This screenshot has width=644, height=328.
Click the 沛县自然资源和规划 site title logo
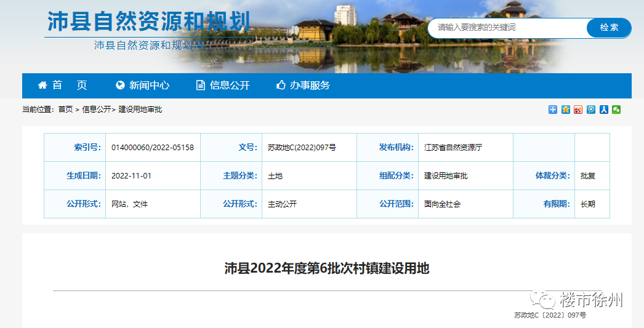(x=148, y=22)
